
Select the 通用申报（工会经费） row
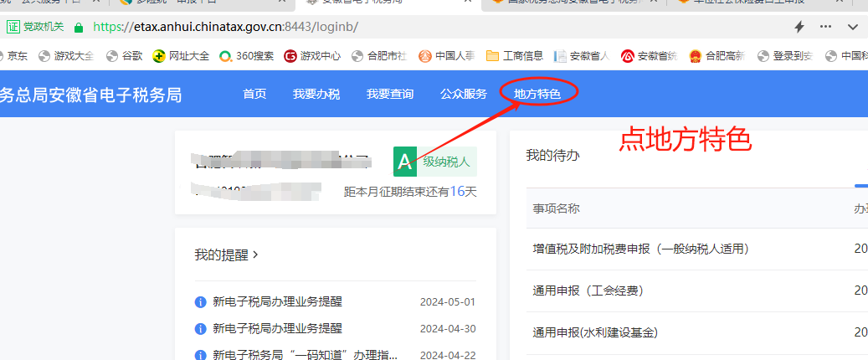pyautogui.click(x=697, y=291)
